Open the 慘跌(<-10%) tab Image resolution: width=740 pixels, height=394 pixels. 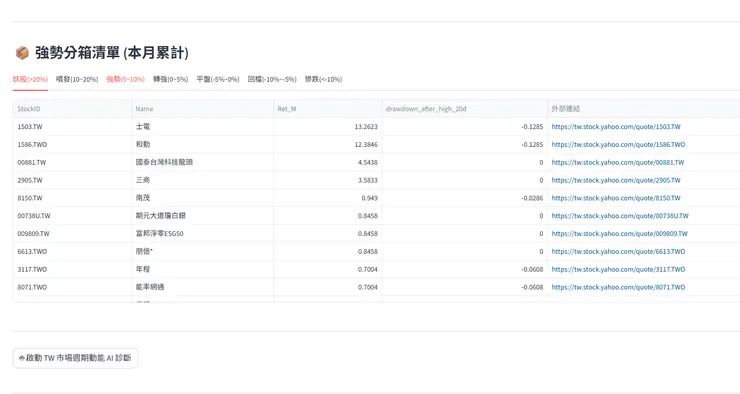323,79
